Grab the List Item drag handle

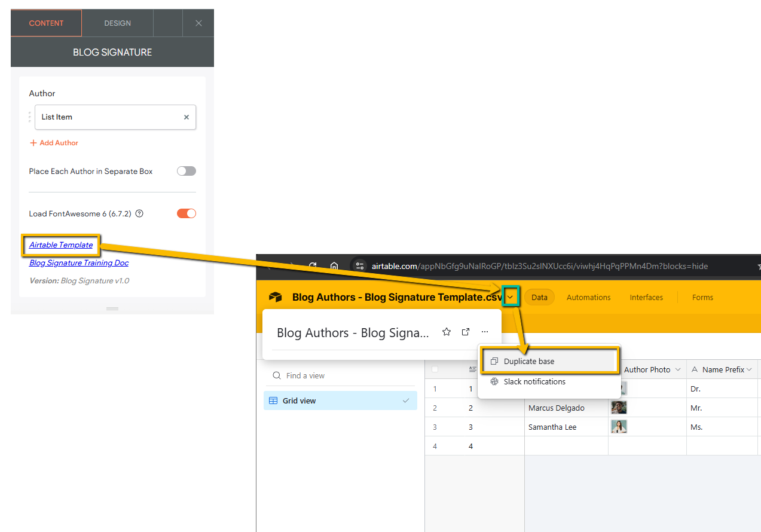tap(30, 117)
